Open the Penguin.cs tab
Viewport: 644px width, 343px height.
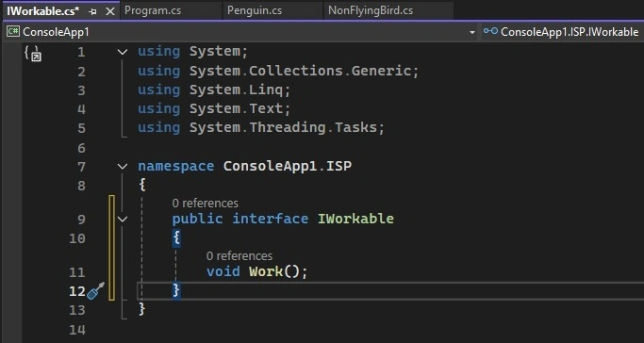[255, 10]
